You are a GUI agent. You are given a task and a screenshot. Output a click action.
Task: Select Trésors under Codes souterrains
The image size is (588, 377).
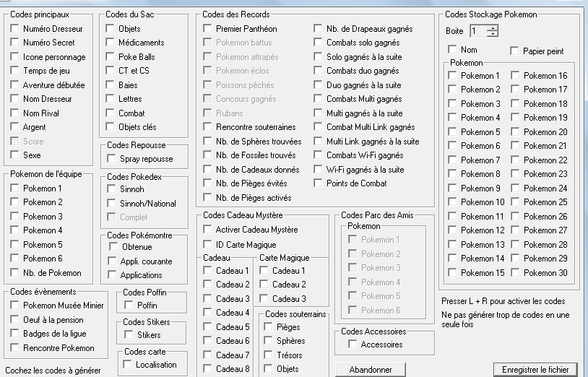(x=269, y=355)
